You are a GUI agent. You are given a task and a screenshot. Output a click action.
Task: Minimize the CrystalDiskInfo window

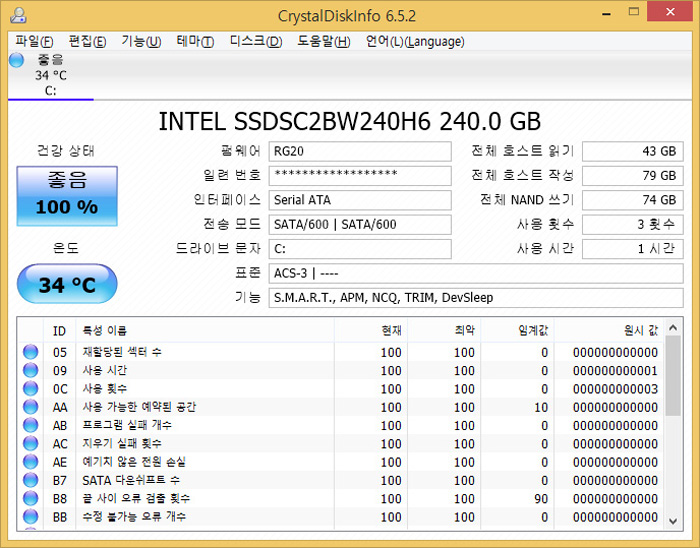606,13
